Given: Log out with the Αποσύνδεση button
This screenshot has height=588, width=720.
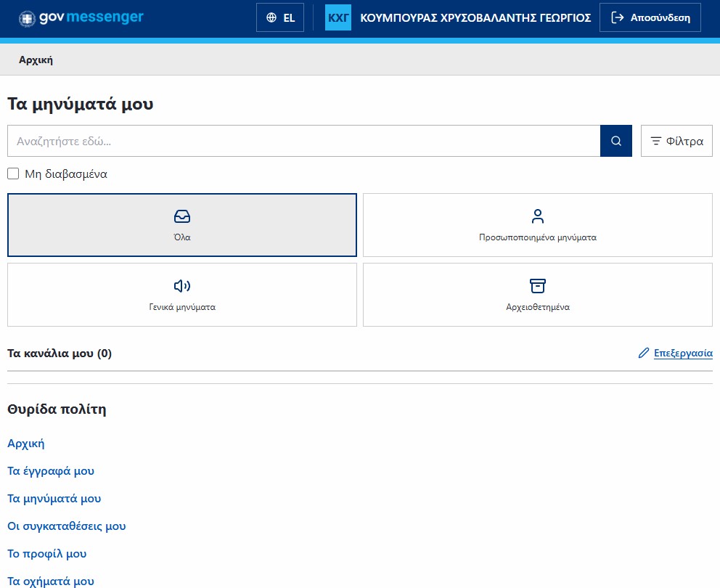Looking at the screenshot, I should point(650,17).
